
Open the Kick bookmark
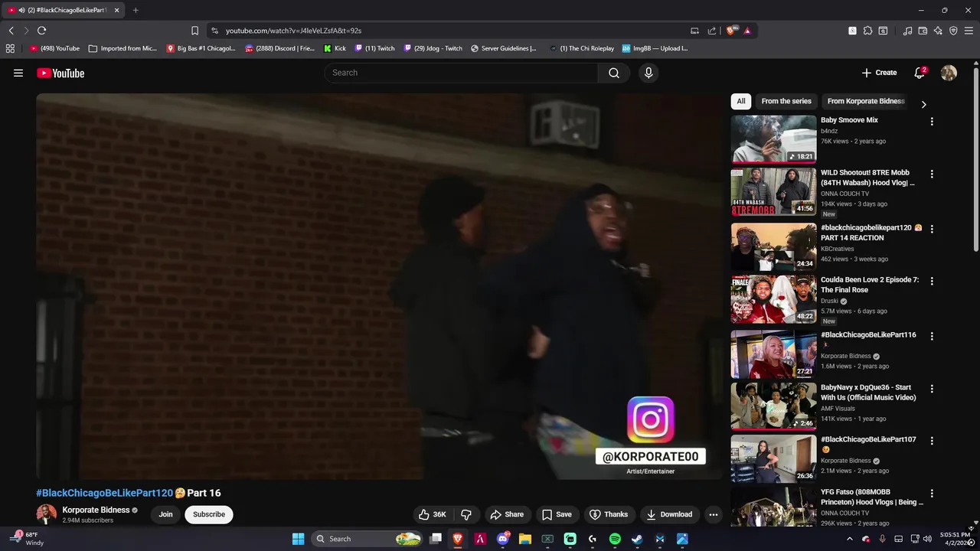335,48
